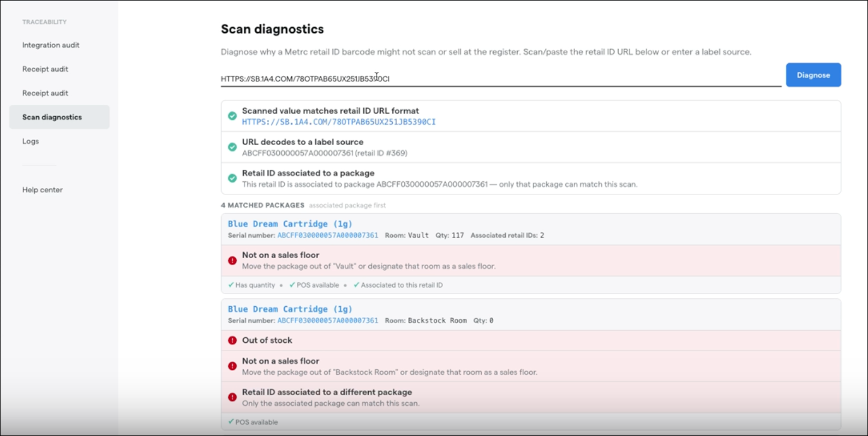Open Help center link in sidebar
The image size is (868, 436).
43,190
